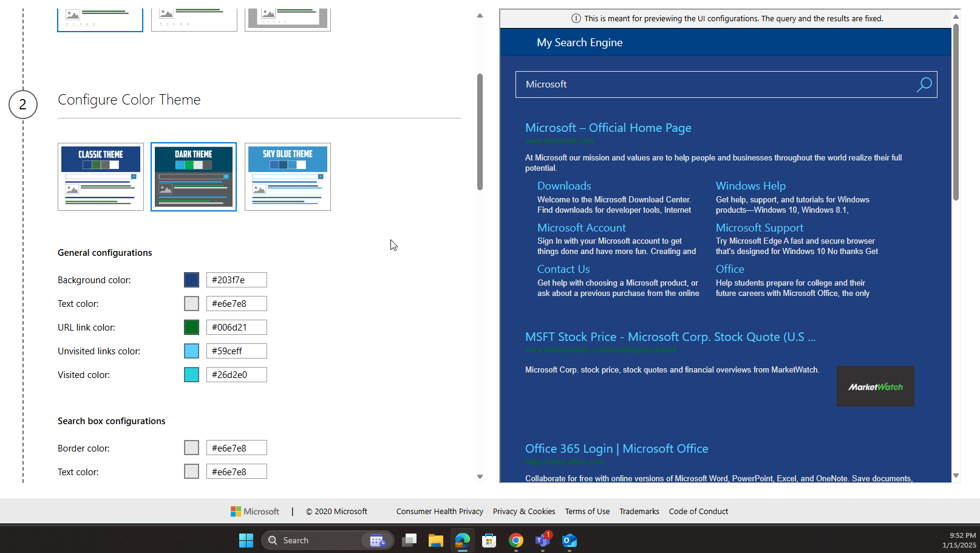Open Microsoft Store from the taskbar
The width and height of the screenshot is (980, 553).
[489, 540]
